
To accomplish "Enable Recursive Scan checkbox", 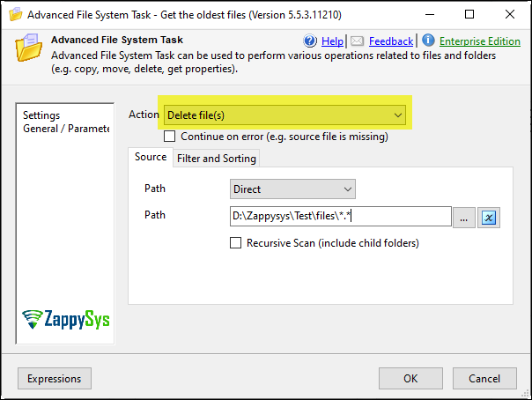I will [x=235, y=243].
